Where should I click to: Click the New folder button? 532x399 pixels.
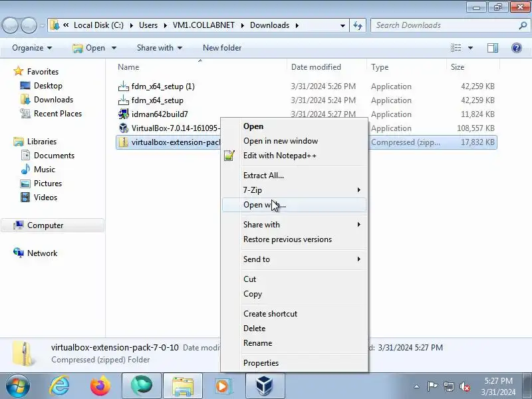(x=222, y=48)
